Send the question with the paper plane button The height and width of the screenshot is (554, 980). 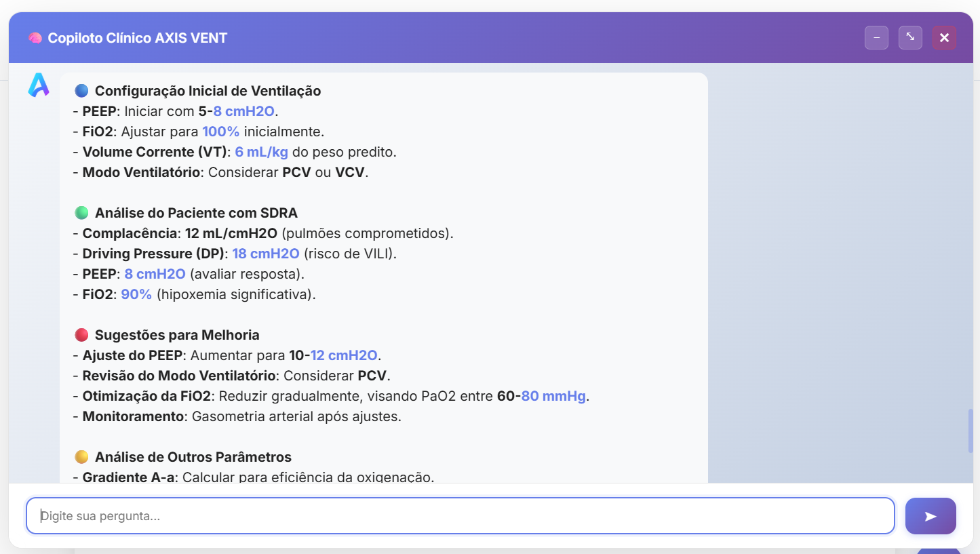[x=930, y=516]
